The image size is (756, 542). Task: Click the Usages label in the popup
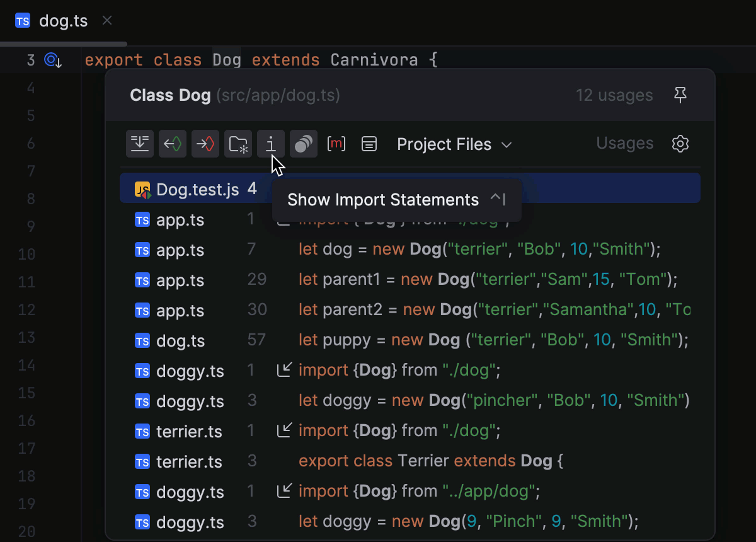click(624, 143)
